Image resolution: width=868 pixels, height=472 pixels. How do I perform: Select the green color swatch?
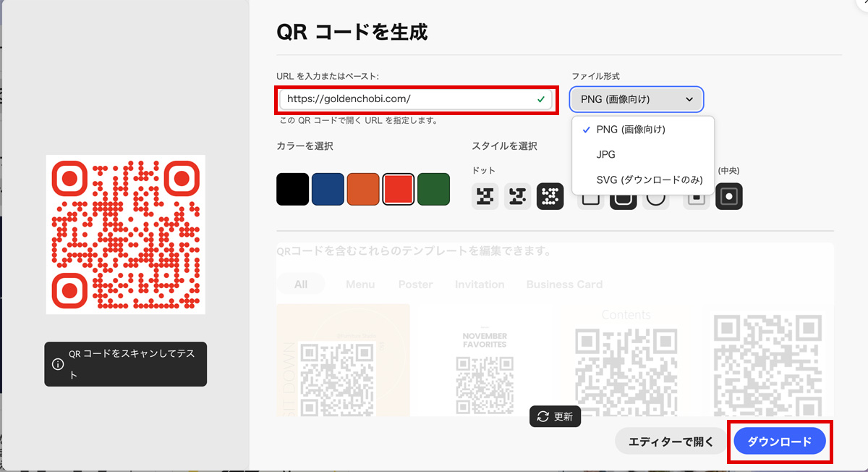tap(433, 189)
